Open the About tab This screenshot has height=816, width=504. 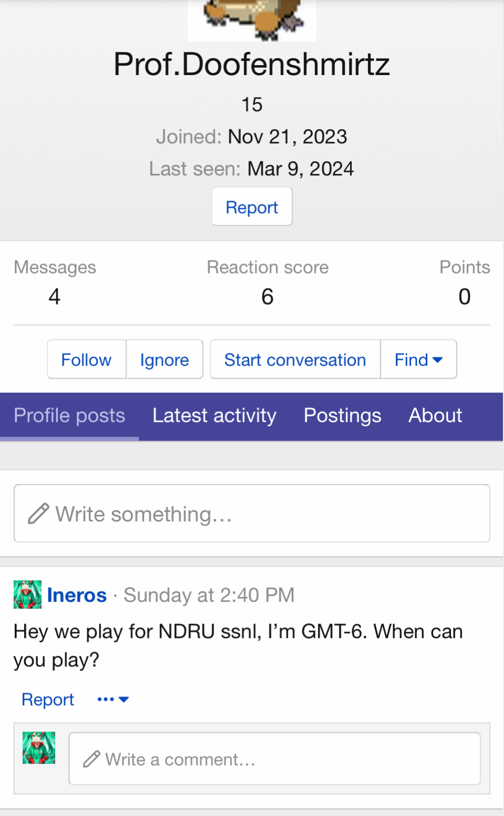[x=435, y=416]
